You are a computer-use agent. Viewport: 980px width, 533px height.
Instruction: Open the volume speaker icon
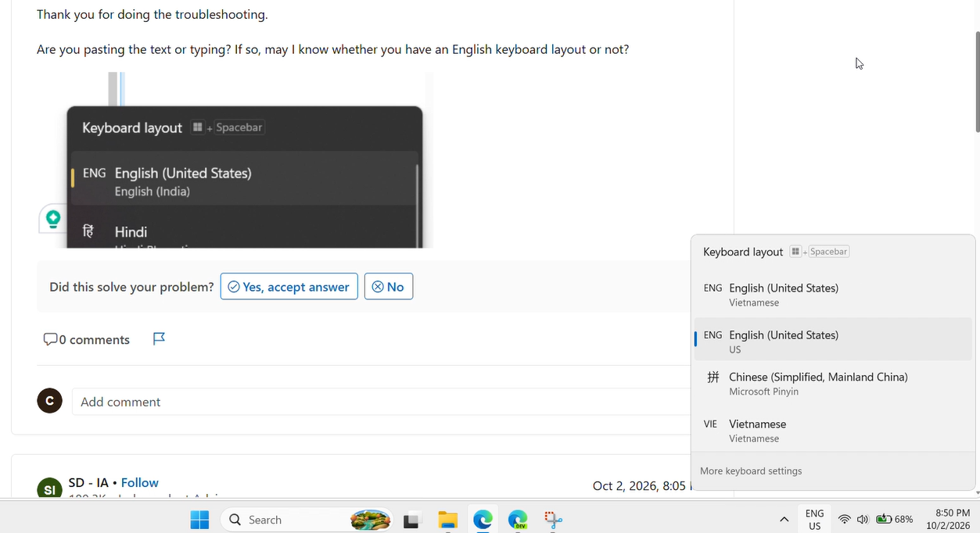863,520
